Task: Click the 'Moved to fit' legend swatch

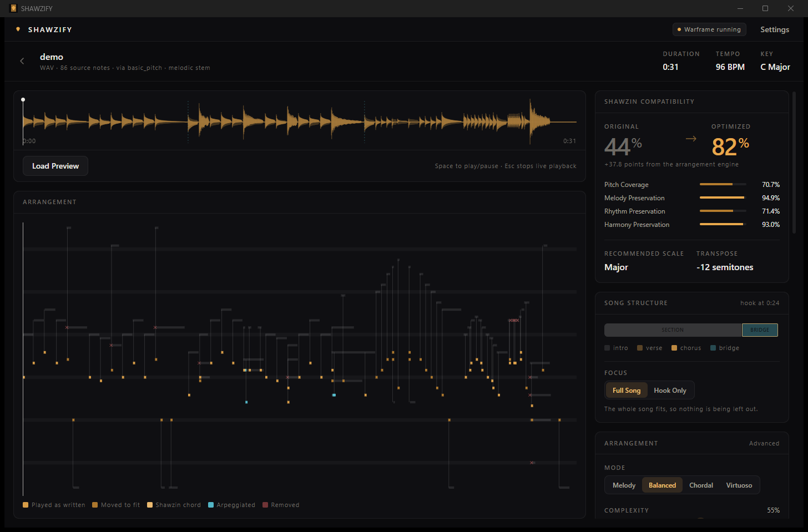Action: [95, 505]
